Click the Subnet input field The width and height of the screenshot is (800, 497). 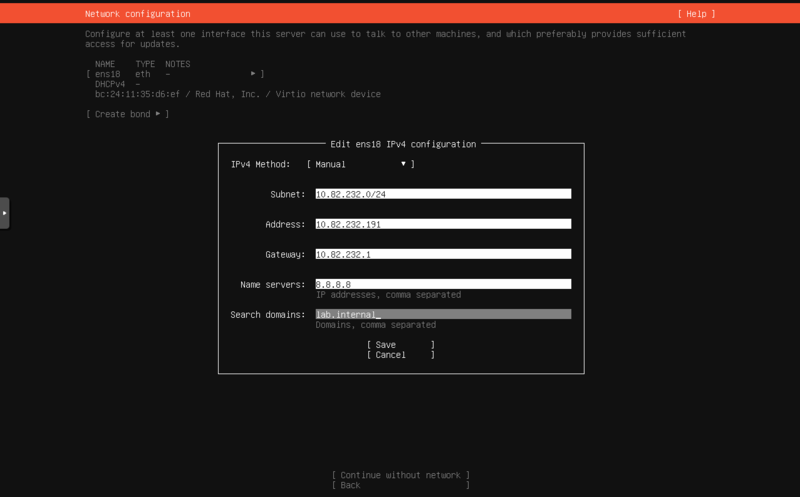pos(442,194)
